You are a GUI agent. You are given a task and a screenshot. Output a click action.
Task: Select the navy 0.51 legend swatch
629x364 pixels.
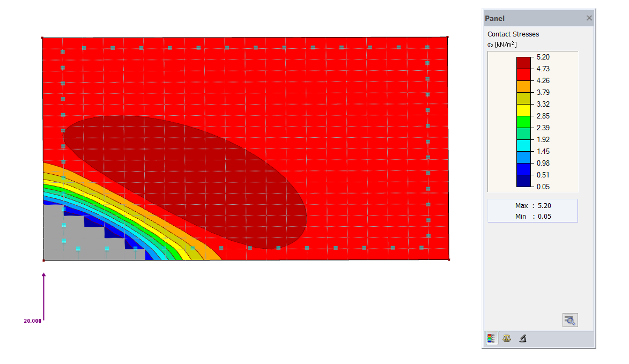click(x=523, y=181)
